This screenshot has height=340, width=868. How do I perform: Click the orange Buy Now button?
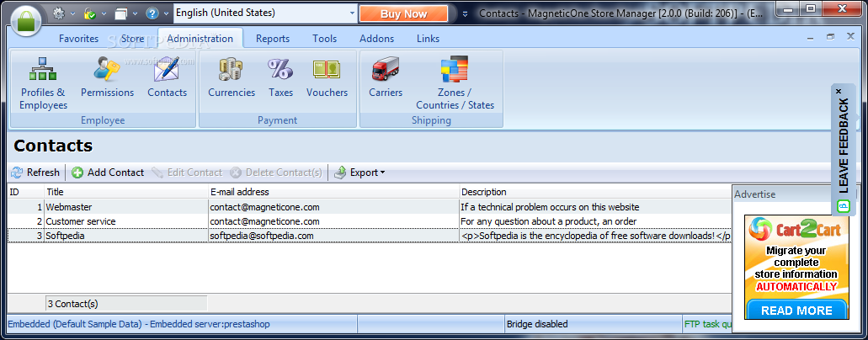(x=403, y=13)
